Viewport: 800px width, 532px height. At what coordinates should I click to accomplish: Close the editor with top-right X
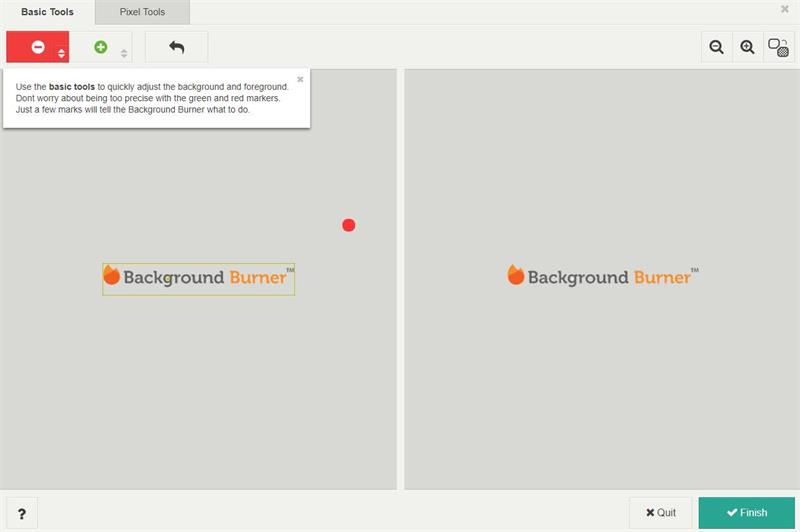pyautogui.click(x=785, y=9)
